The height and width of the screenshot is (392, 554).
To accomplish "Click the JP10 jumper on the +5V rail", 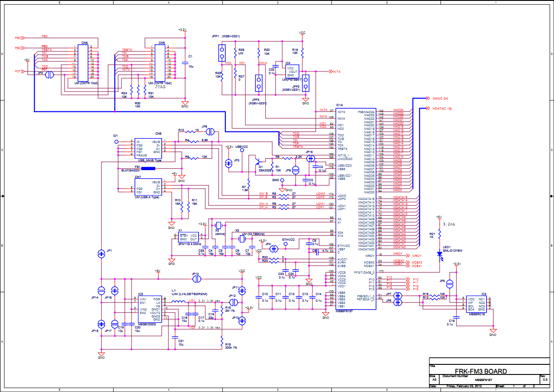I will (197, 278).
